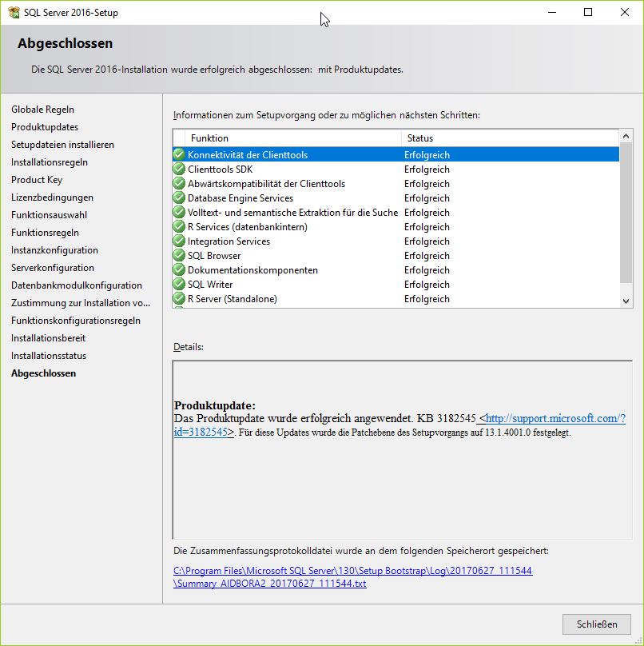Click Serverkonfiguration step in sidebar
This screenshot has height=646, width=644.
tap(53, 267)
